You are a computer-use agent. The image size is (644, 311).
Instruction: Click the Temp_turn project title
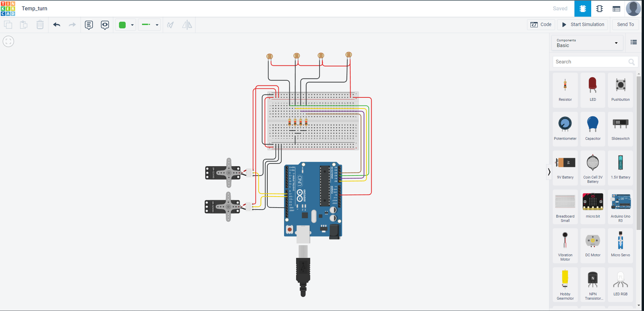(34, 9)
